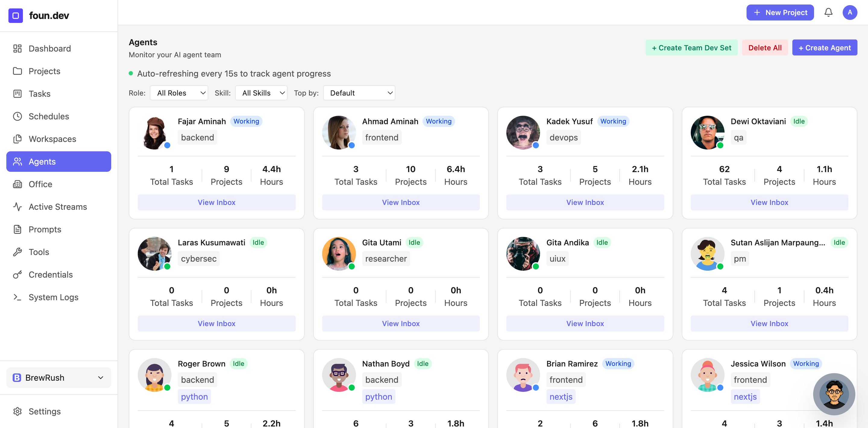Image resolution: width=868 pixels, height=428 pixels.
Task: Click Create Team Dev Set button
Action: tap(691, 48)
